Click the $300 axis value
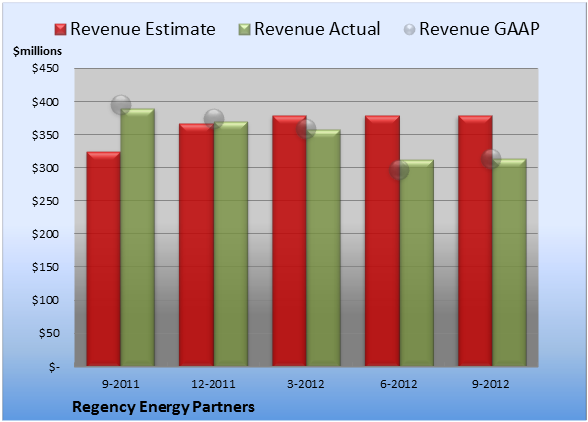 pyautogui.click(x=45, y=168)
